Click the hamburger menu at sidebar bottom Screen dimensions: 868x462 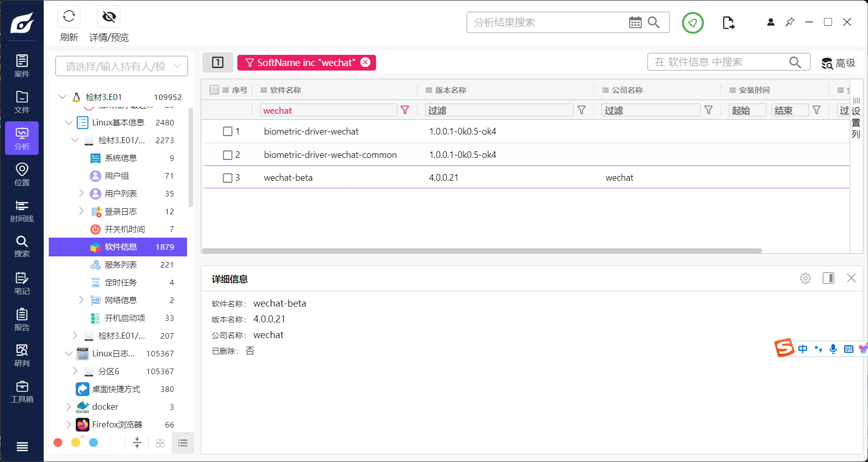[22, 447]
